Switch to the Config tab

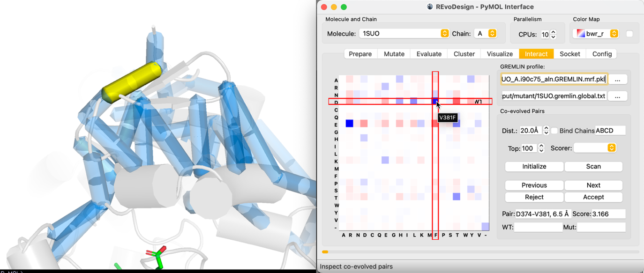tap(602, 54)
